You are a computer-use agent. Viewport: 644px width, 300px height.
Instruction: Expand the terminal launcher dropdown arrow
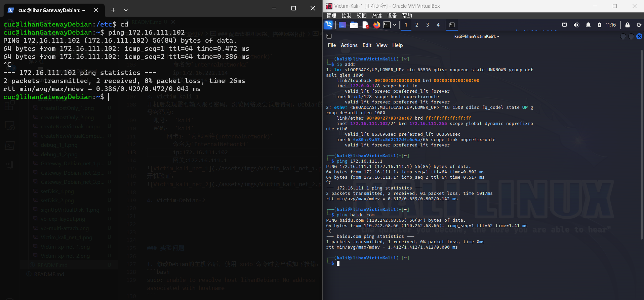[x=395, y=25]
